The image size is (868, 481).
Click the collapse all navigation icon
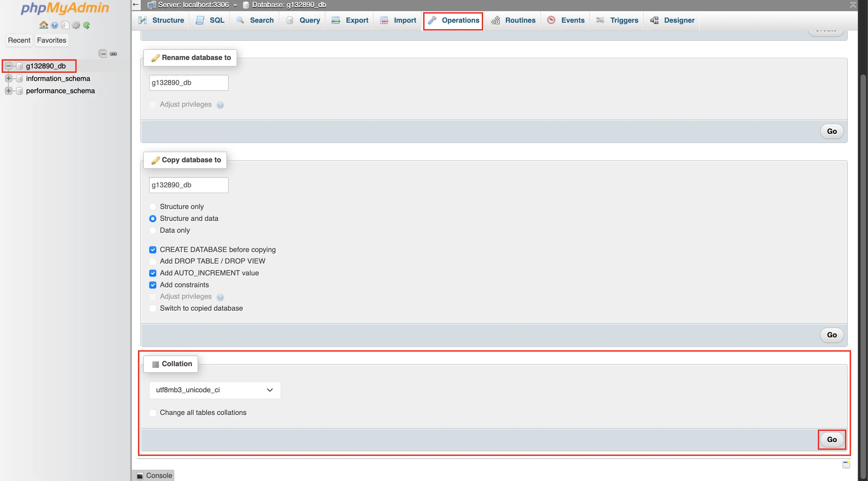click(103, 54)
